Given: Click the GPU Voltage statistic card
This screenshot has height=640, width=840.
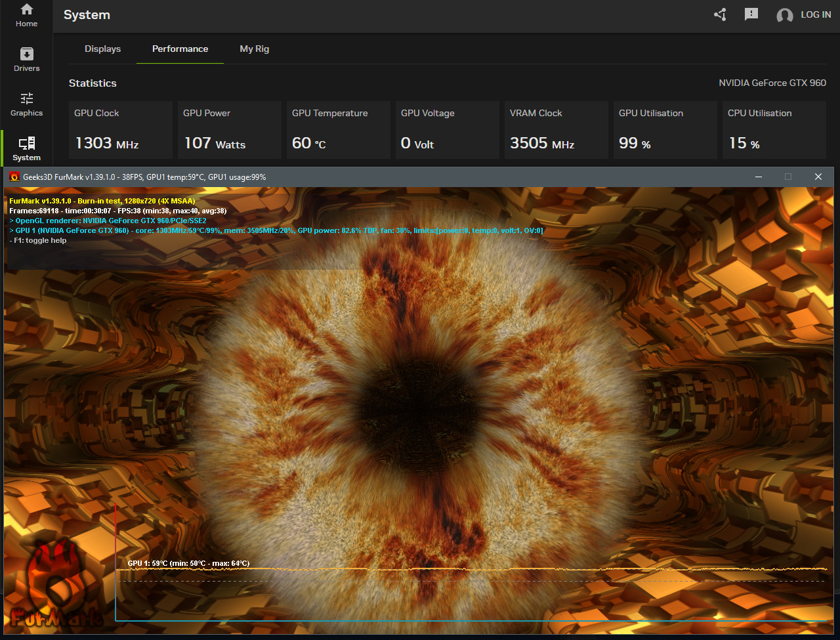Looking at the screenshot, I should [x=448, y=130].
